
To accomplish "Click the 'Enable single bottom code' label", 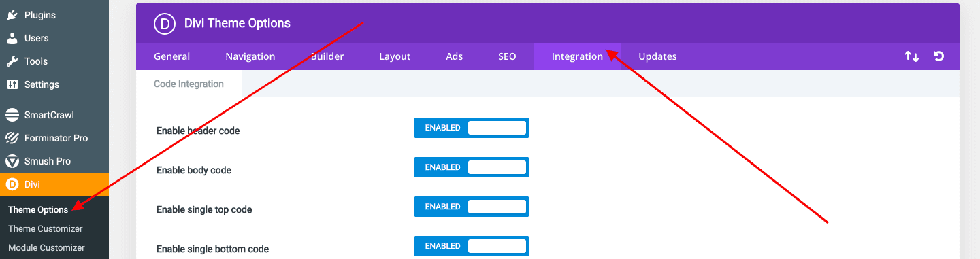I will coord(212,249).
